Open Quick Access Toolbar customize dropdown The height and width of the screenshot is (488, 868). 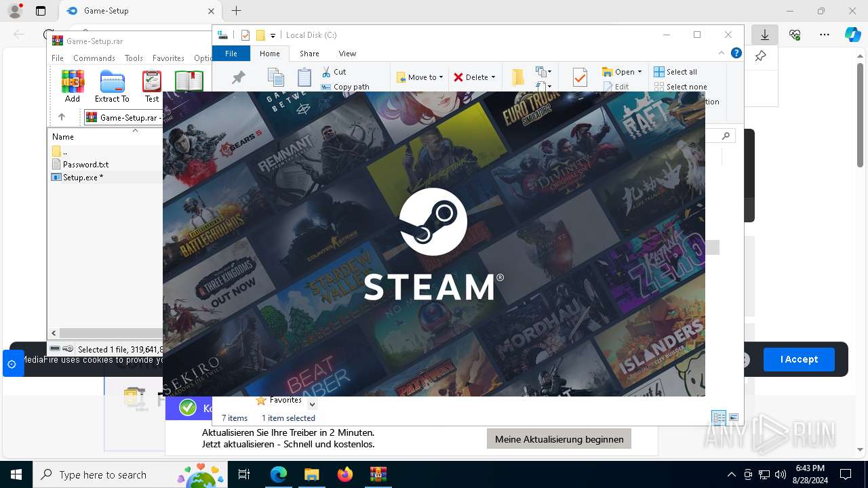[273, 35]
